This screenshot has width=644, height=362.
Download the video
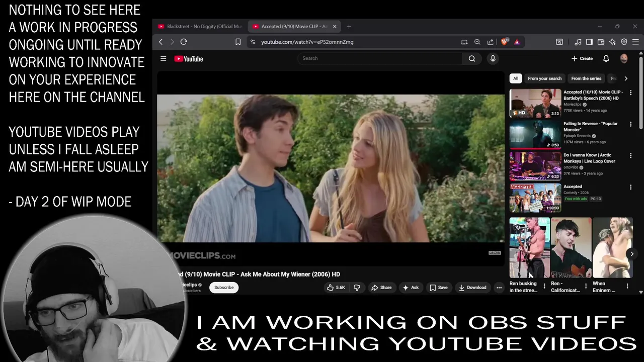pyautogui.click(x=472, y=288)
